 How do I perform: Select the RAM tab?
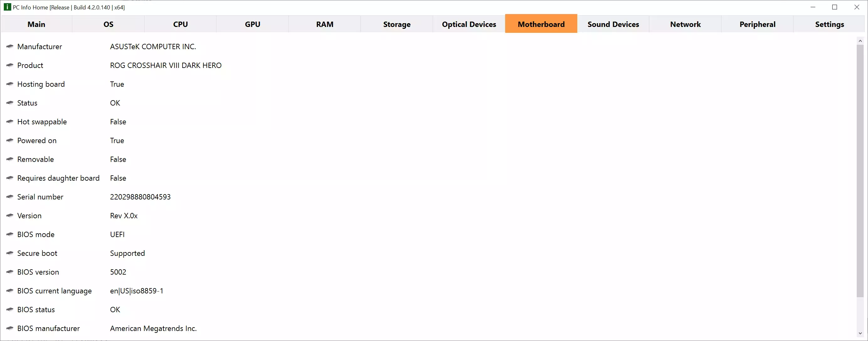pos(325,24)
